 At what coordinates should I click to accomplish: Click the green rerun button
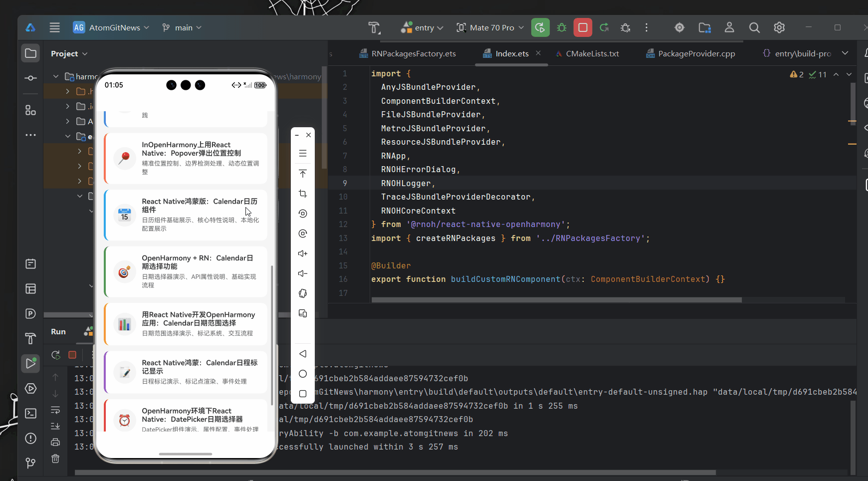tap(540, 27)
